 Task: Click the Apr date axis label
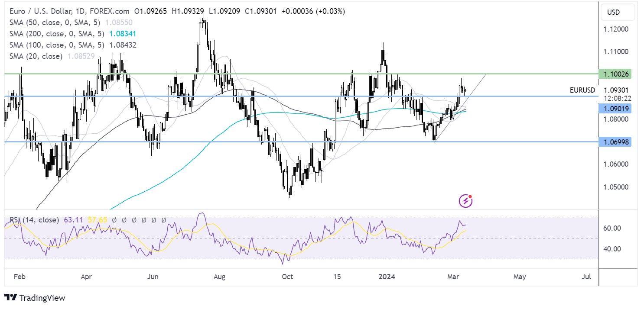click(x=86, y=276)
